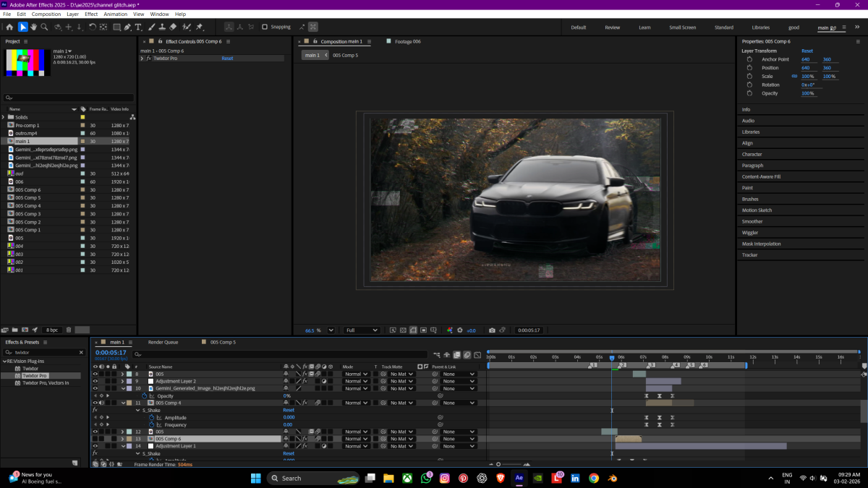Image resolution: width=868 pixels, height=488 pixels.
Task: Activate the Clone Stamp tool
Action: 161,27
